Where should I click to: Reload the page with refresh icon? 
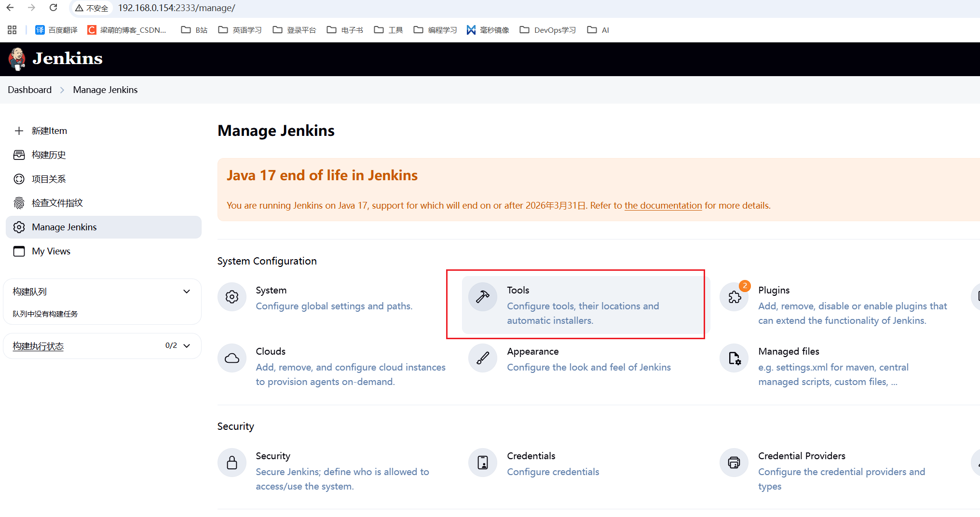click(x=54, y=8)
